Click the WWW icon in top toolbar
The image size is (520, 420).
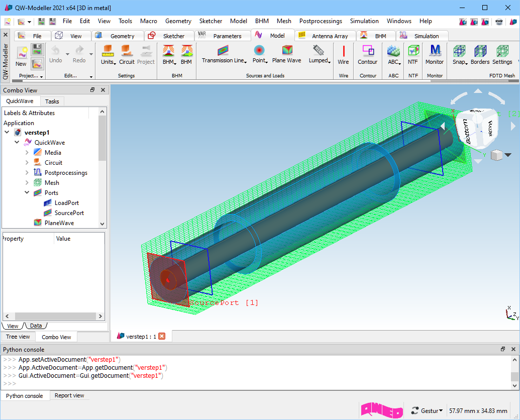pyautogui.click(x=499, y=22)
